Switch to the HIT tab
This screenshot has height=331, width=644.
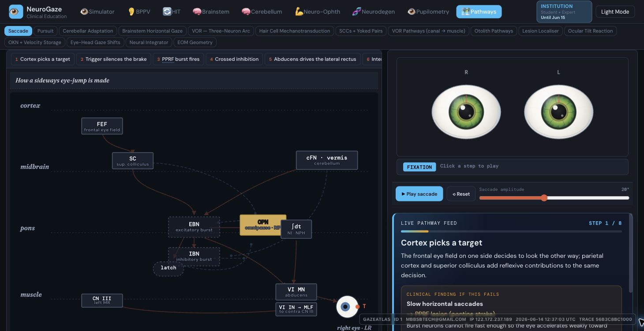point(172,12)
